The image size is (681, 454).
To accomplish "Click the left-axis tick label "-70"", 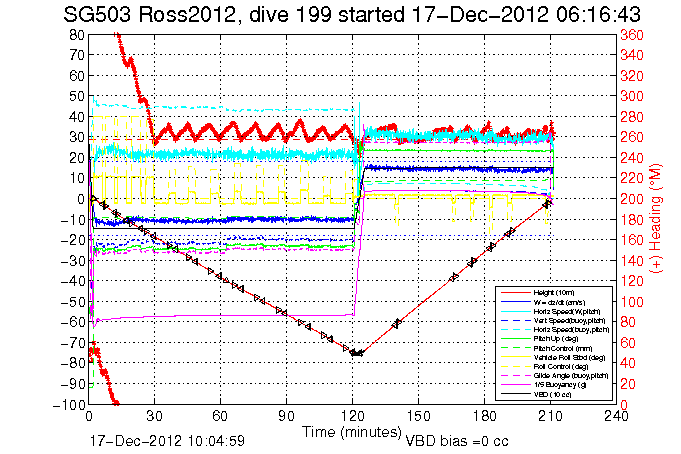I will pyautogui.click(x=73, y=343).
